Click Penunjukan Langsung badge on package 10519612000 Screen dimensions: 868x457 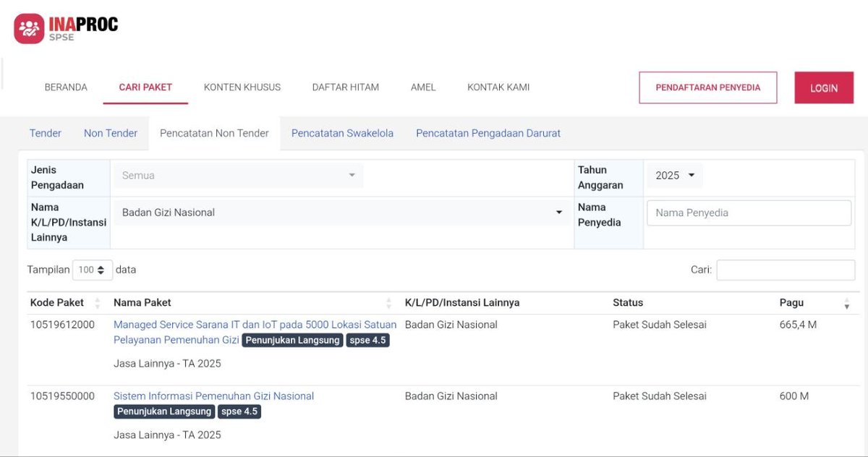point(292,340)
